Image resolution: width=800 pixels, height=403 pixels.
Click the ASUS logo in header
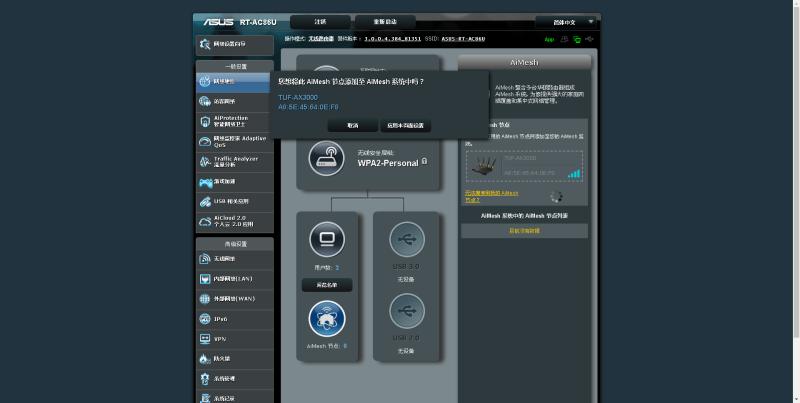point(218,22)
